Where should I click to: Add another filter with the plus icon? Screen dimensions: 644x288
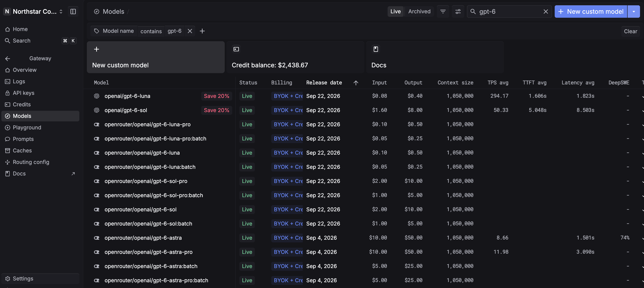pos(202,31)
